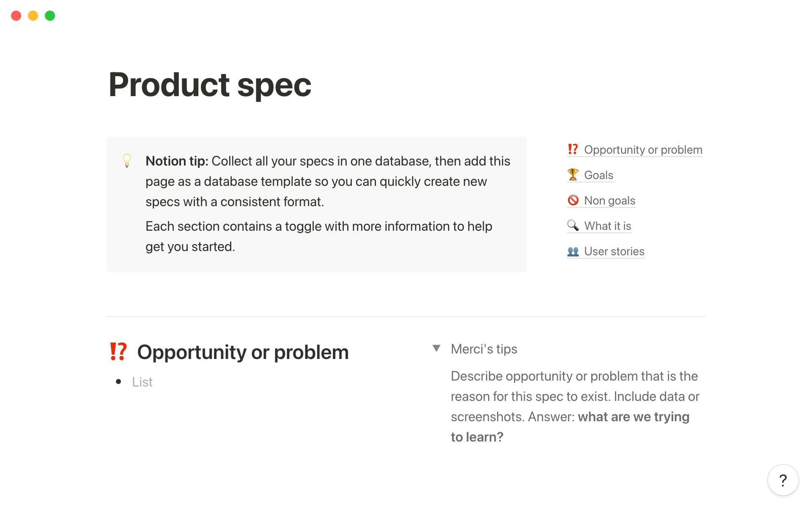This screenshot has height=508, width=812.
Task: Navigate to Non goals link
Action: coord(609,201)
